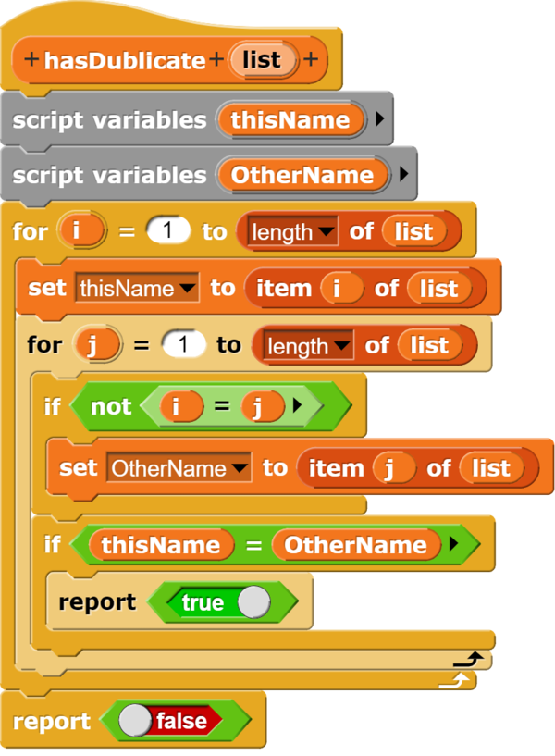Click the inner for-loop return arrow icon
The height and width of the screenshot is (756, 555).
coord(475,658)
